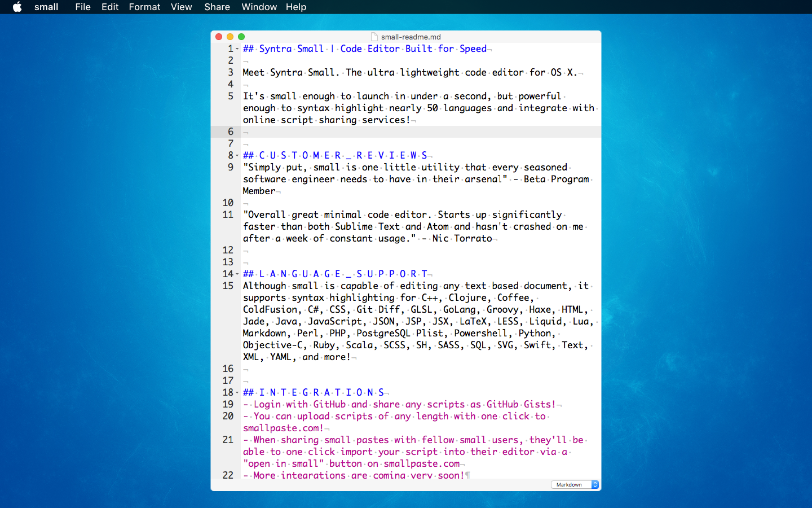
Task: Open the View menu
Action: click(182, 7)
